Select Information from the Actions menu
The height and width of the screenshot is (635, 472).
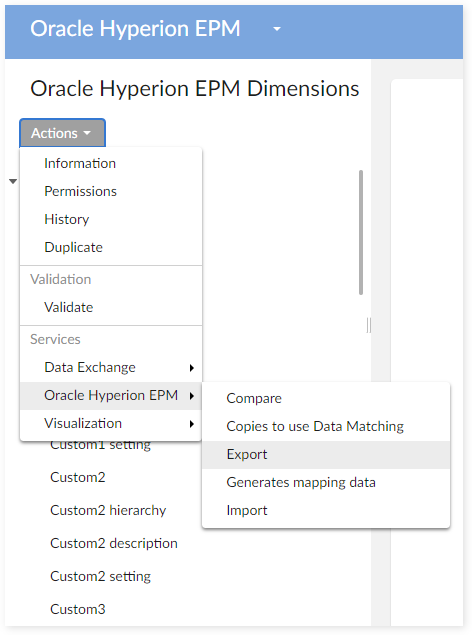[111, 163]
